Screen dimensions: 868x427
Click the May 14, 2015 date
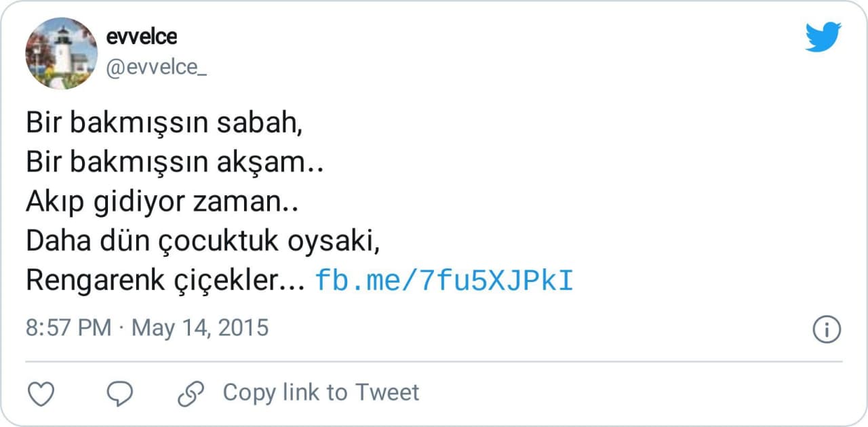[200, 328]
